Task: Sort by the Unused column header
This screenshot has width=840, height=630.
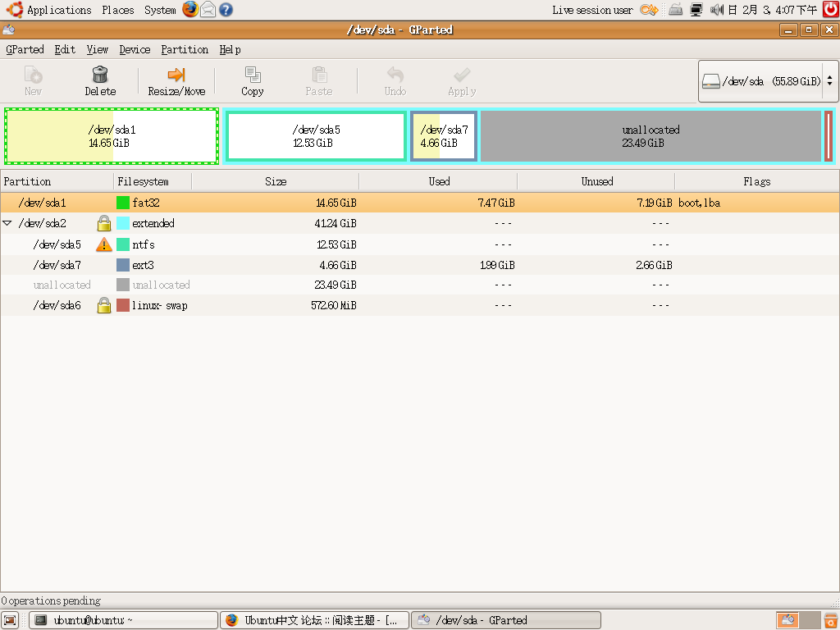Action: click(x=596, y=181)
